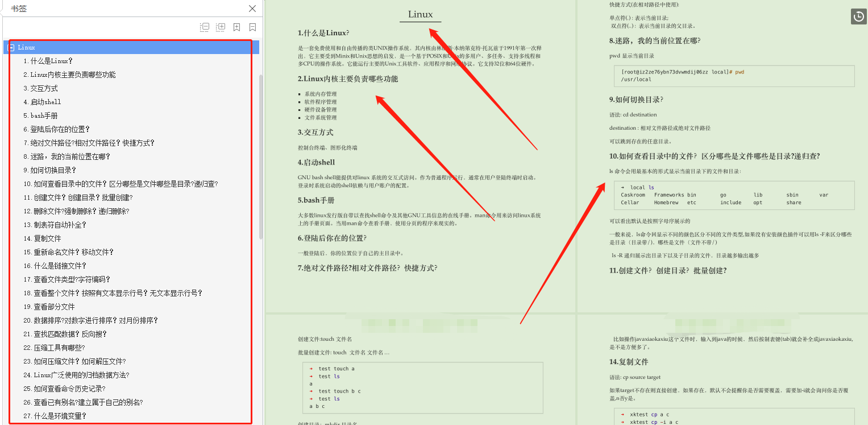The height and width of the screenshot is (425, 868).
Task: Open bookmark 15.重新命名文件?移动文件?
Action: click(x=68, y=252)
